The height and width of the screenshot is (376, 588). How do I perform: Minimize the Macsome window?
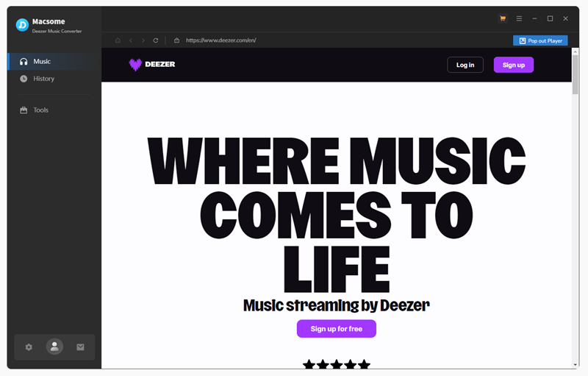coord(534,18)
